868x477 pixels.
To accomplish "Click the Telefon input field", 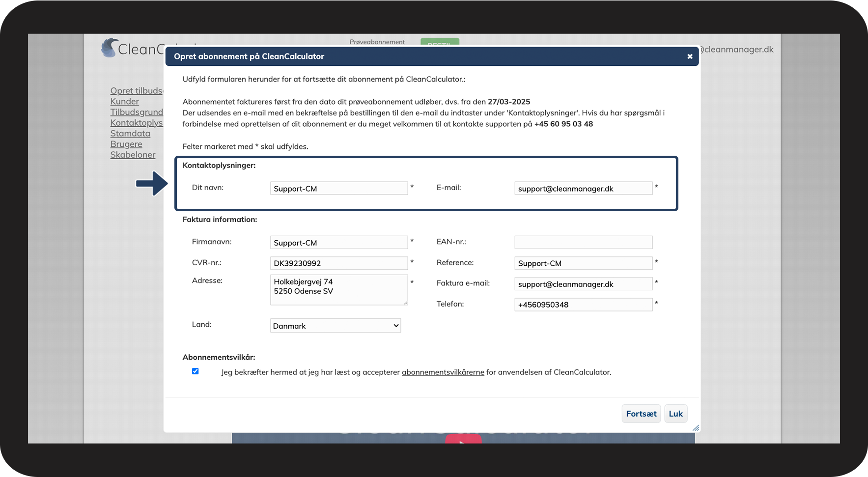I will pos(584,304).
